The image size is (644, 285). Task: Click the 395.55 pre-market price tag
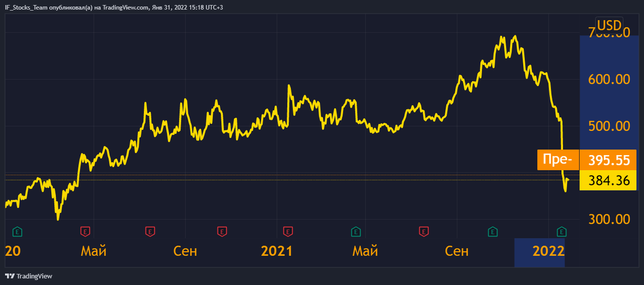pyautogui.click(x=608, y=160)
